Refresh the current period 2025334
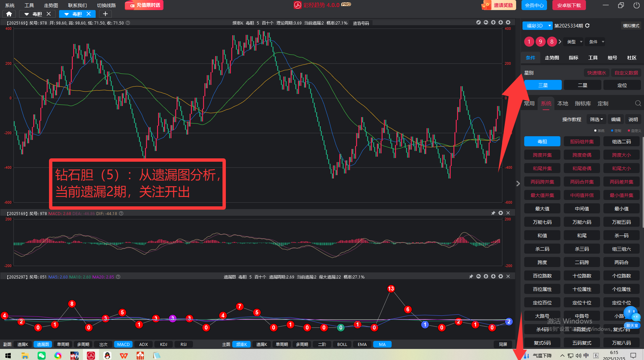Viewport: 644px width, 360px height. 587,26
